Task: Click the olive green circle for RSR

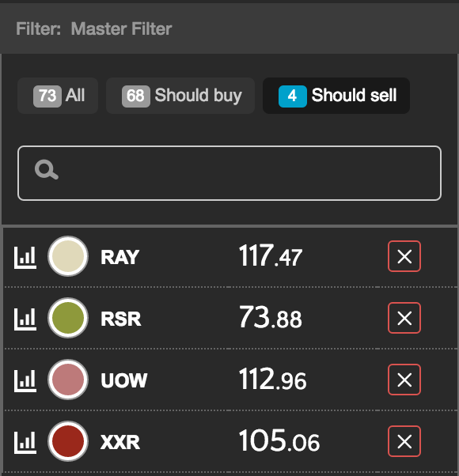Action: (68, 318)
